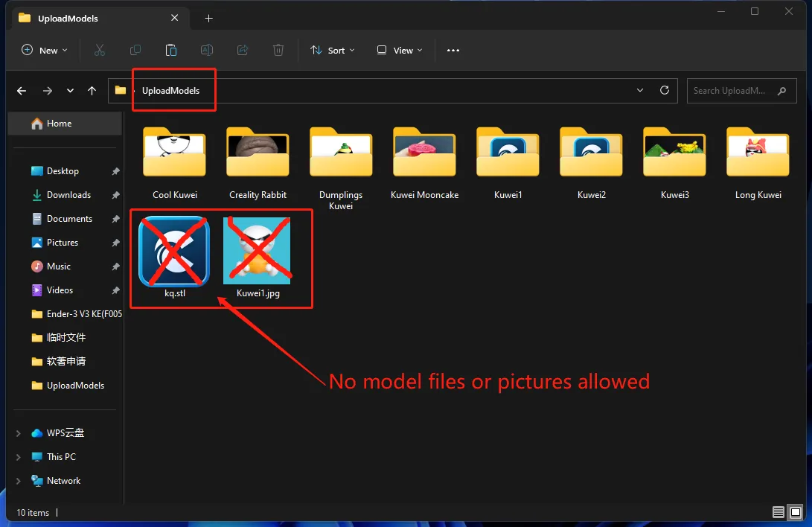Click the Search UploadModels input field
The image size is (812, 527).
point(729,91)
